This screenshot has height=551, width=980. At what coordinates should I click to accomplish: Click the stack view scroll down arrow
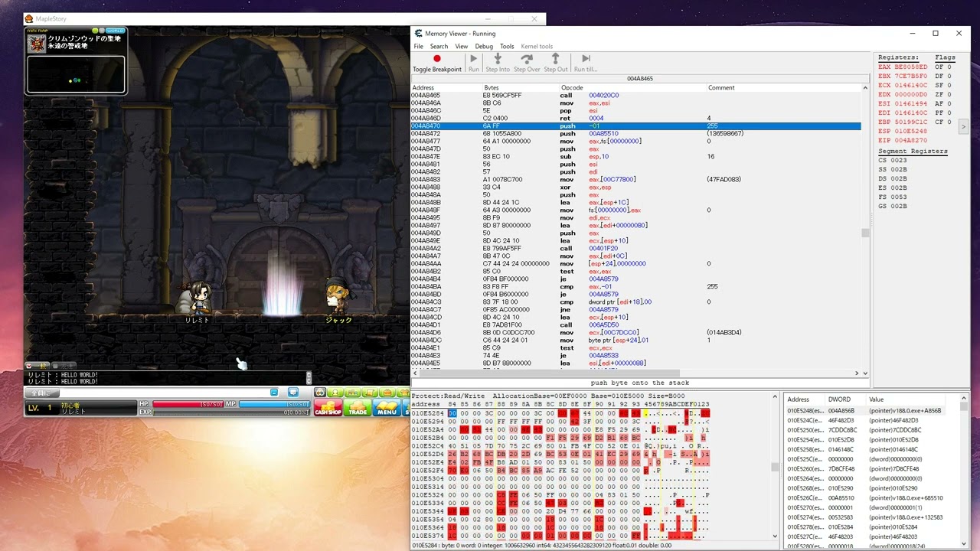click(963, 545)
